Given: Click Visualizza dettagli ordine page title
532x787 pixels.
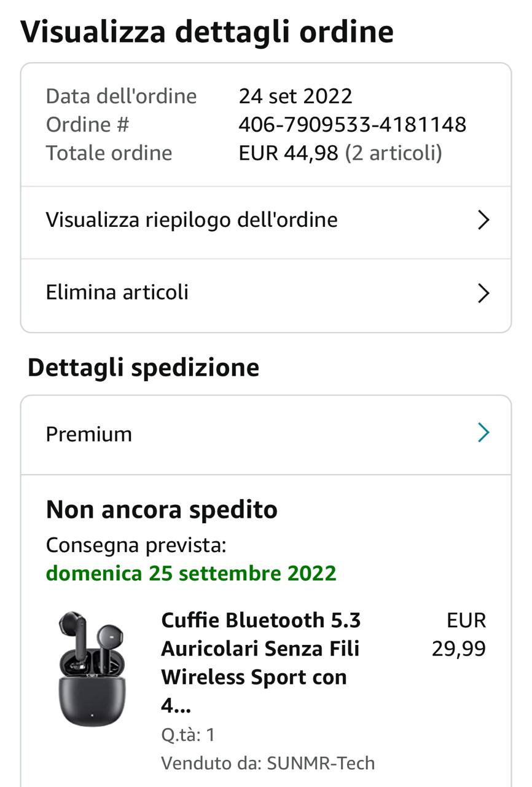Looking at the screenshot, I should tap(207, 32).
